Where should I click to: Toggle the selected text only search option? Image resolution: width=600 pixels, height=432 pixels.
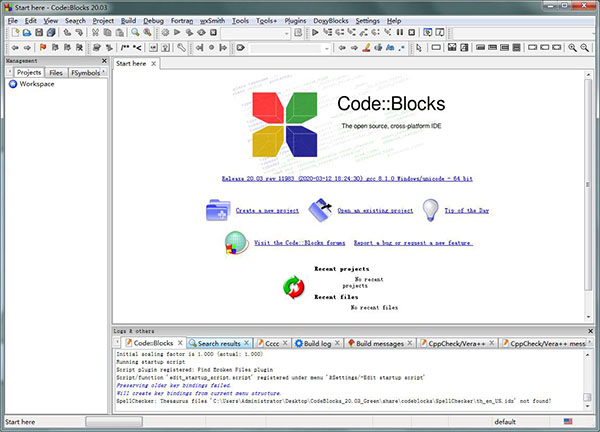378,47
